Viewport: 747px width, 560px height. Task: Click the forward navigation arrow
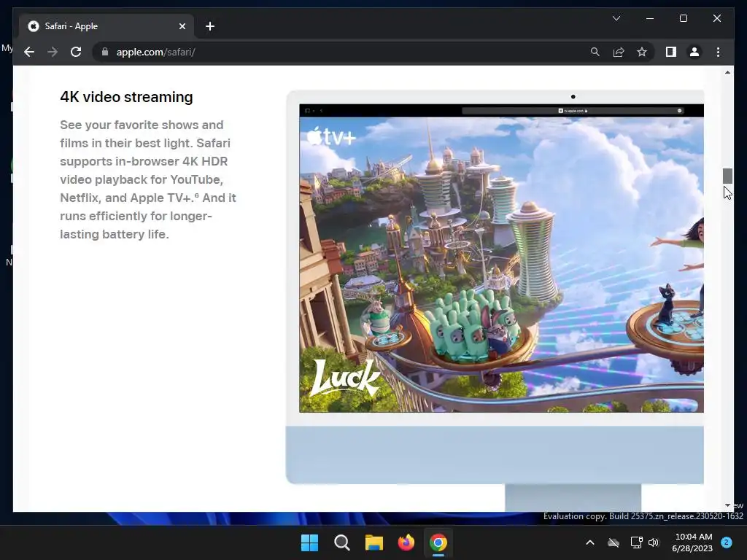(x=53, y=52)
